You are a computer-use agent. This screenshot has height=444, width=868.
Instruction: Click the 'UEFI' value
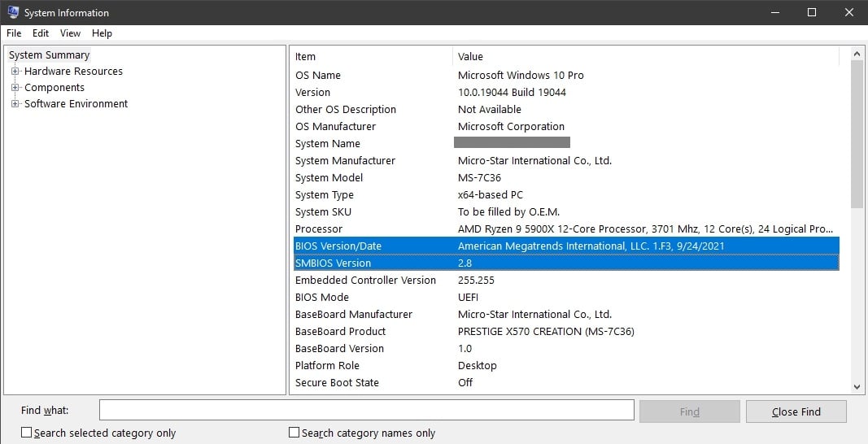468,298
